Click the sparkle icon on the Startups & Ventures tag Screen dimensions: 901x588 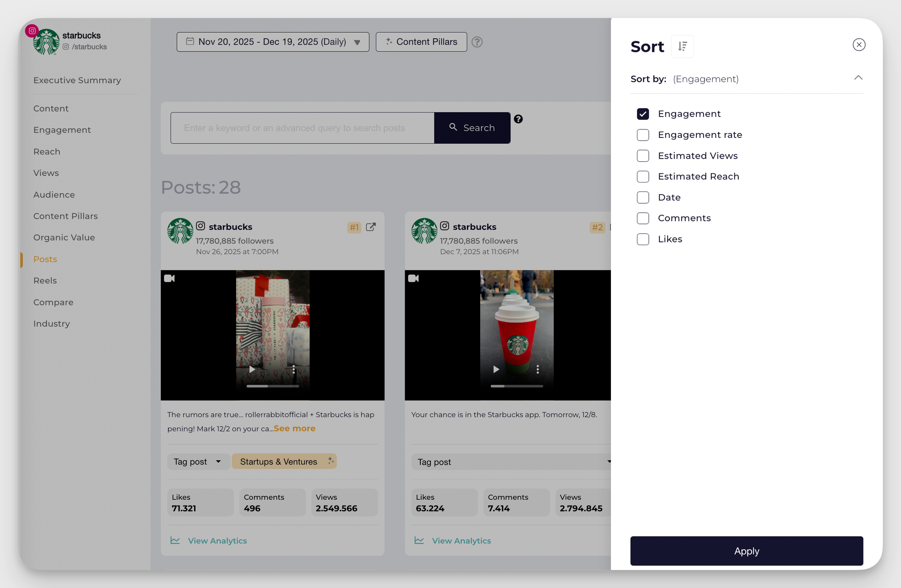click(x=330, y=461)
